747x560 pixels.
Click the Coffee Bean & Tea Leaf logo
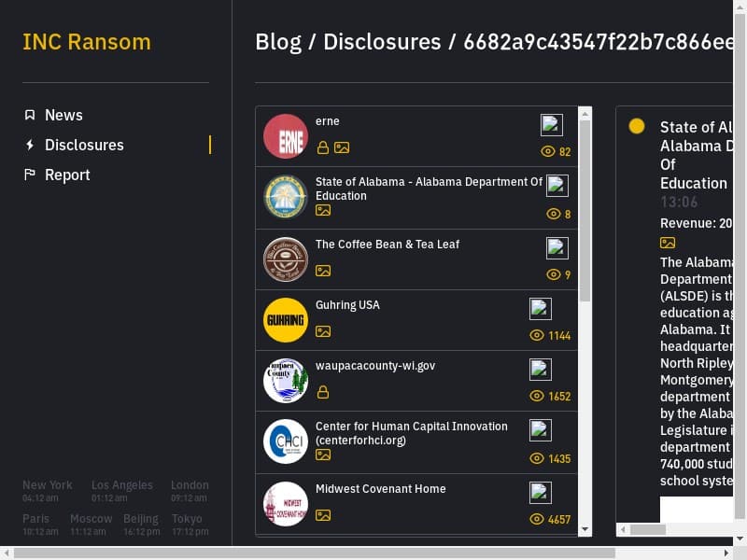(x=286, y=259)
